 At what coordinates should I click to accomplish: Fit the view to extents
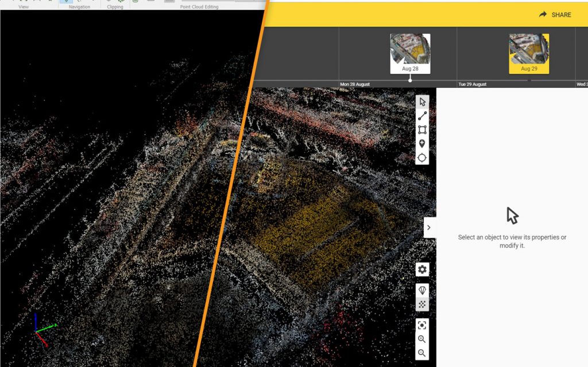(422, 325)
